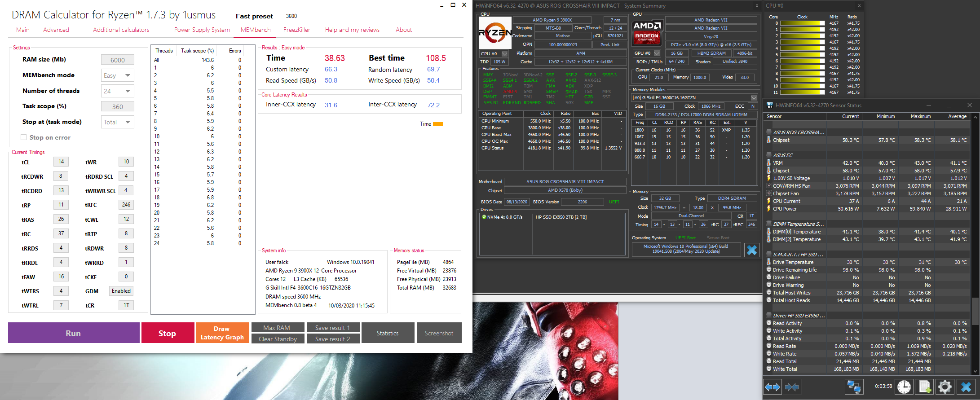Click the blue X icon in System Summary
This screenshot has width=980, height=400.
[x=752, y=250]
